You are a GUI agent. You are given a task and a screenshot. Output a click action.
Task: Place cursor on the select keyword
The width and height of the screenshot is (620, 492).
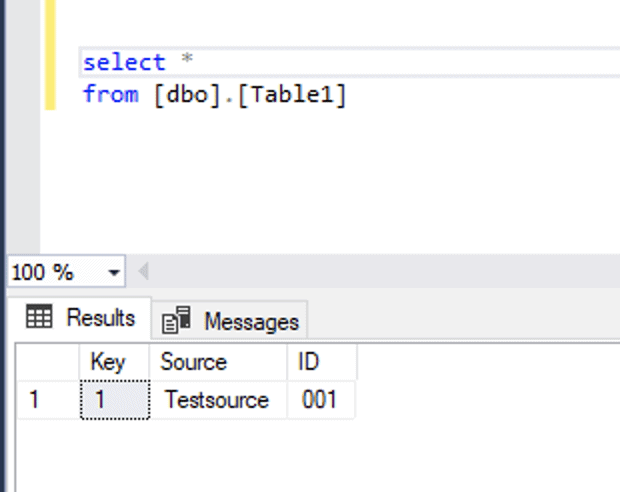pyautogui.click(x=124, y=62)
